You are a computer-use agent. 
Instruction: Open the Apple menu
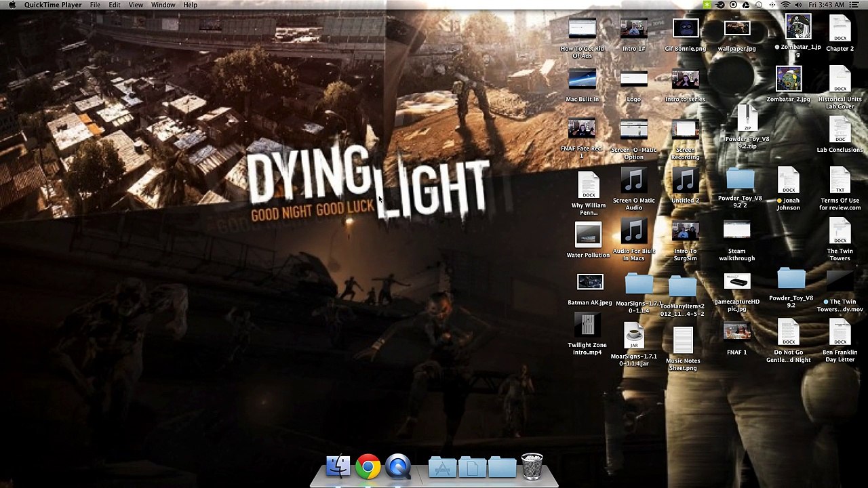12,5
